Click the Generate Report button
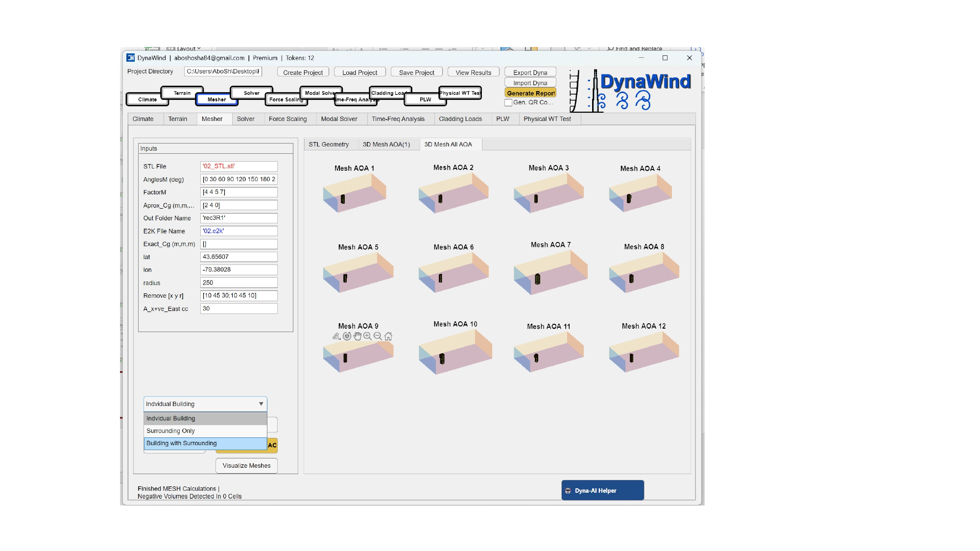Image resolution: width=980 pixels, height=551 pixels. point(530,93)
